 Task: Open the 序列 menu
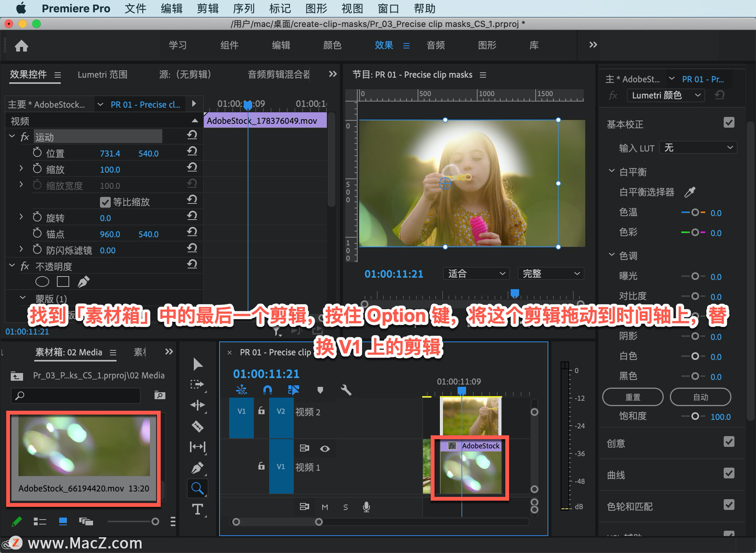(244, 9)
